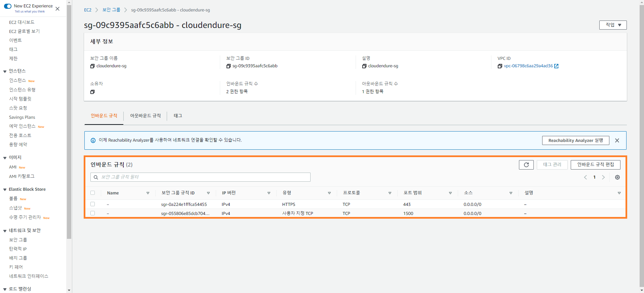Collapse 네트워크 및 보안 sidebar section

click(x=5, y=231)
